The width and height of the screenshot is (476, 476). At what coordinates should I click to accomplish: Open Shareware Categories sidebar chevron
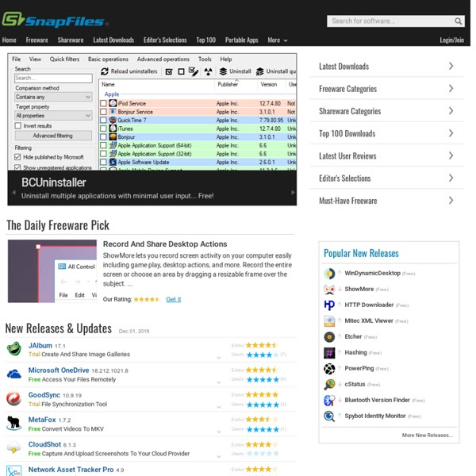pos(451,111)
